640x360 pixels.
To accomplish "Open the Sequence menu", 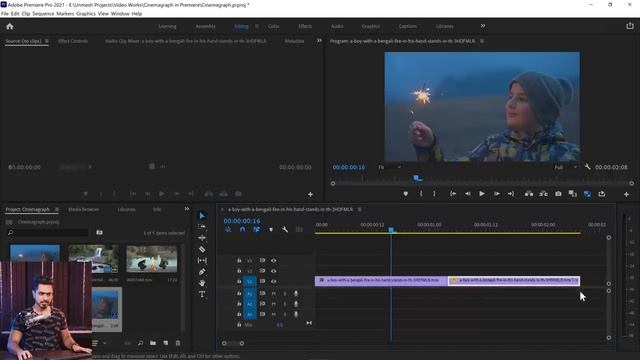I will [43, 13].
